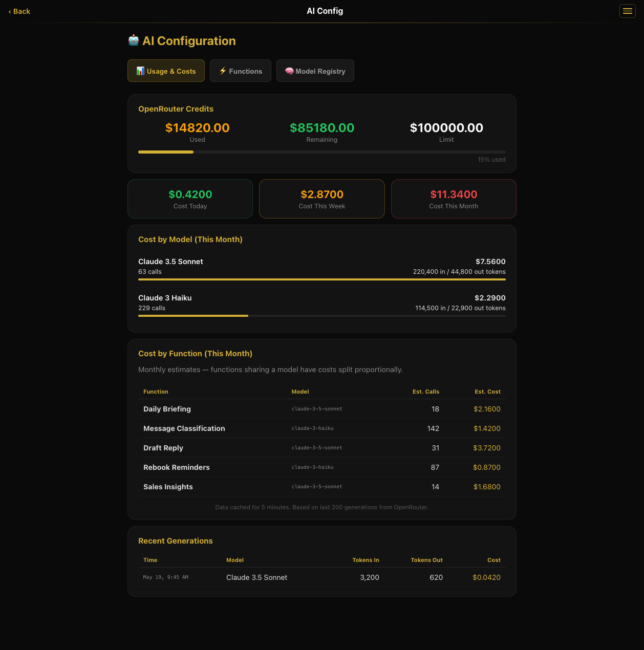Select the Daily Briefing function row
644x650 pixels.
(x=322, y=409)
